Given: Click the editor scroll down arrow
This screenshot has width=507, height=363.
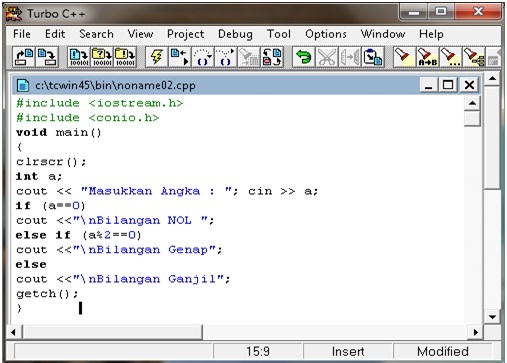Looking at the screenshot, I should pyautogui.click(x=492, y=317).
